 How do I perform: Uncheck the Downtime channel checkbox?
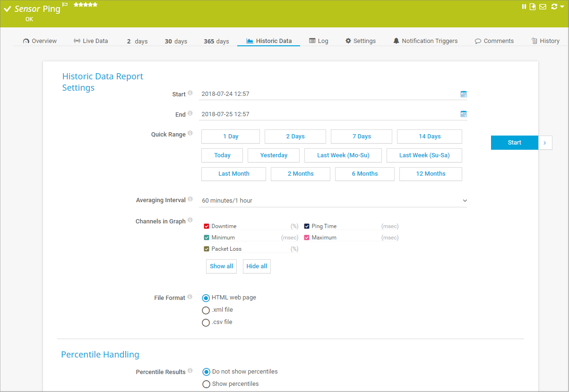[x=207, y=226]
